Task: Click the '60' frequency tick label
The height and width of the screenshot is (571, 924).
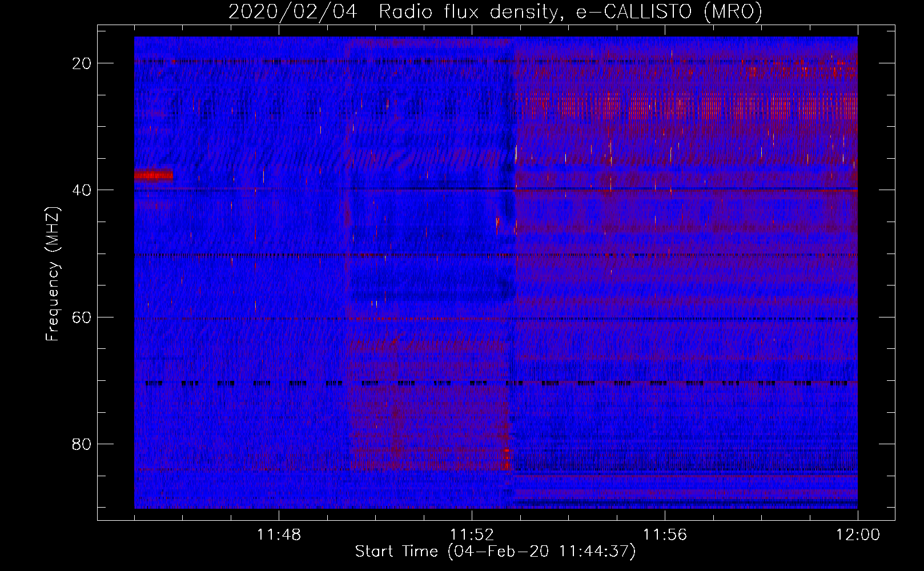Action: [82, 317]
